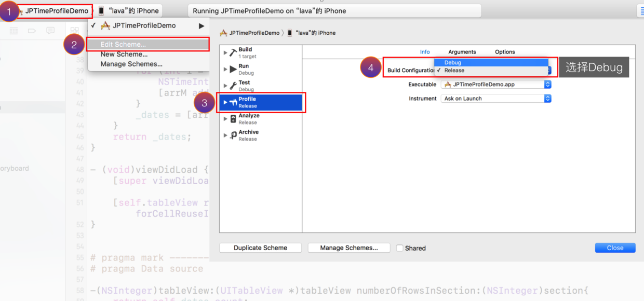Click JPTimeProfileDemo in the sheet breadcrumb

click(254, 33)
